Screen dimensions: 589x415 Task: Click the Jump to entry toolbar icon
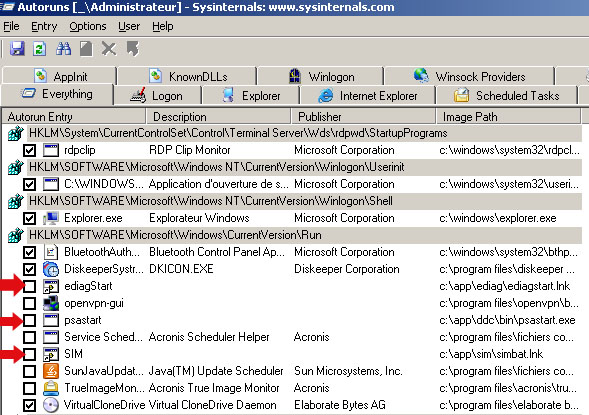[x=133, y=49]
